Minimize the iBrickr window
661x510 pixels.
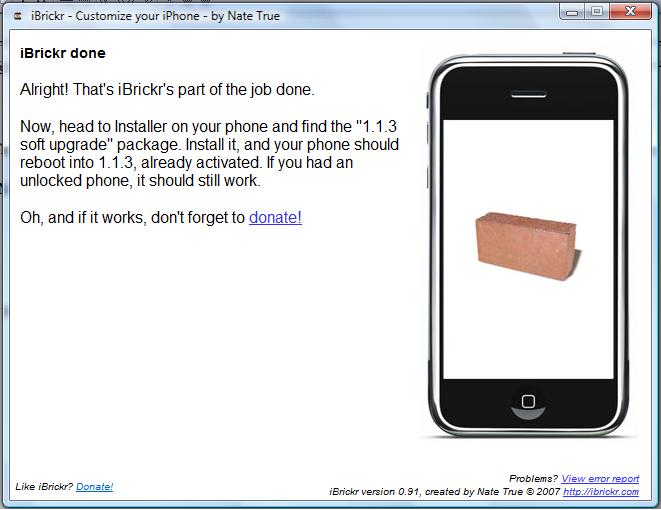tap(572, 12)
